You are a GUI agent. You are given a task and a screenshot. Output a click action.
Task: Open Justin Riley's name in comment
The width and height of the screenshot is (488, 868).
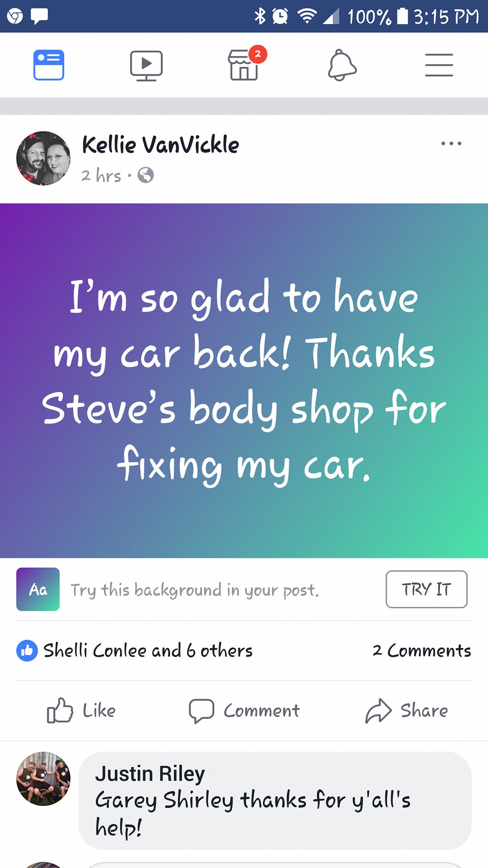(150, 774)
